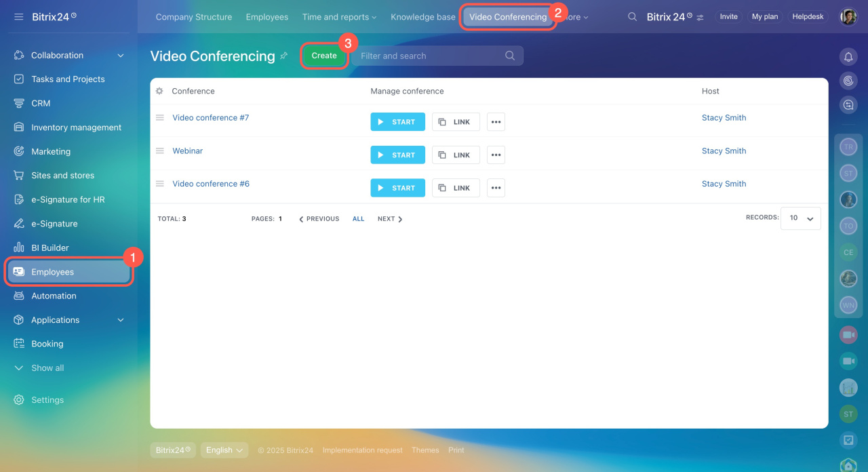Change language via English dropdown
This screenshot has width=868, height=472.
click(x=224, y=450)
